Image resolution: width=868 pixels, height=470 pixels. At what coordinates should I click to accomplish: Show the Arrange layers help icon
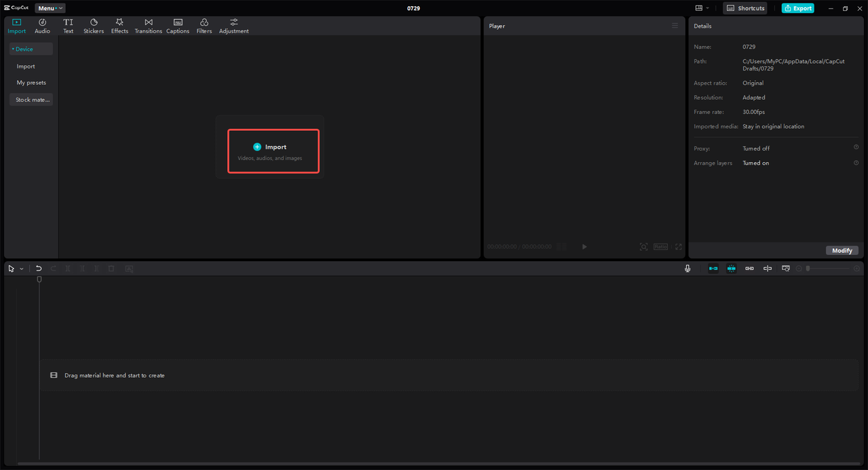tap(856, 163)
